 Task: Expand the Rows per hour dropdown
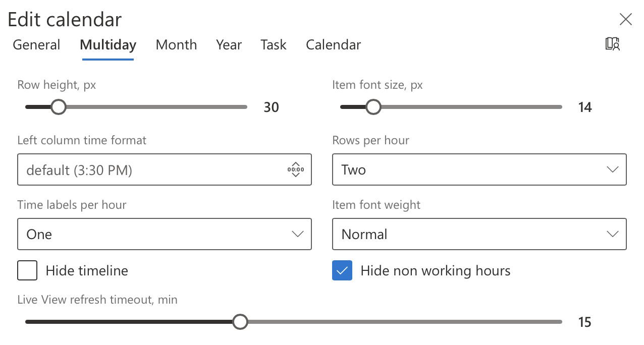479,169
